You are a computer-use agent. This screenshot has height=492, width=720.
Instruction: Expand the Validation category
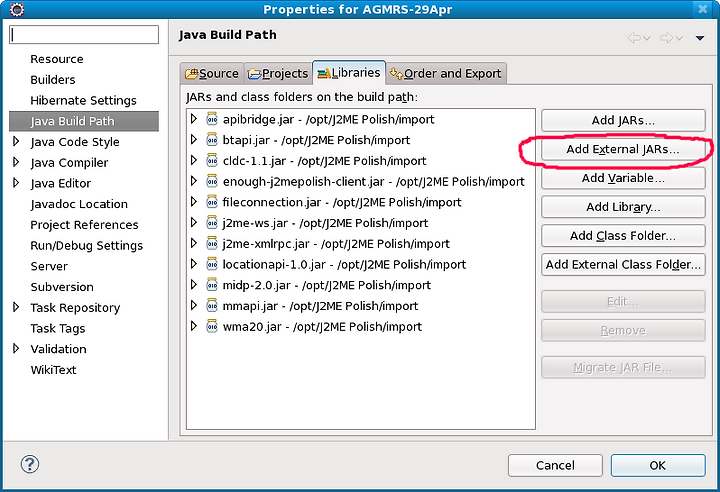point(16,348)
